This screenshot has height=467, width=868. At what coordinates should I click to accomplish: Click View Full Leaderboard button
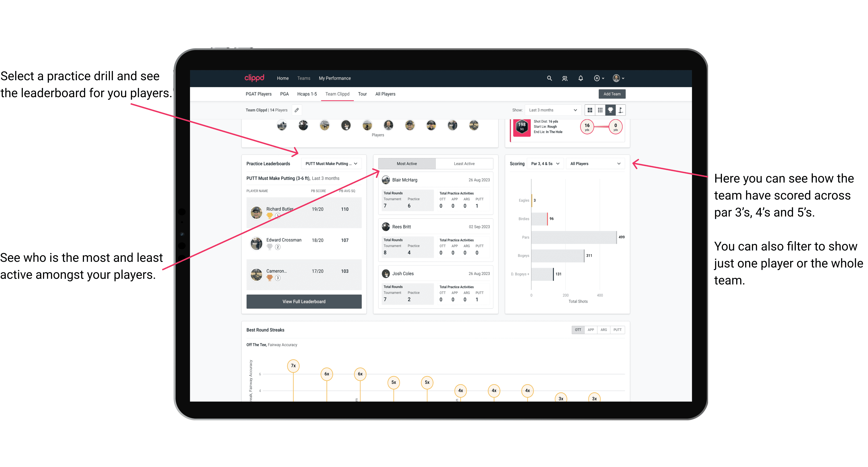pos(304,302)
